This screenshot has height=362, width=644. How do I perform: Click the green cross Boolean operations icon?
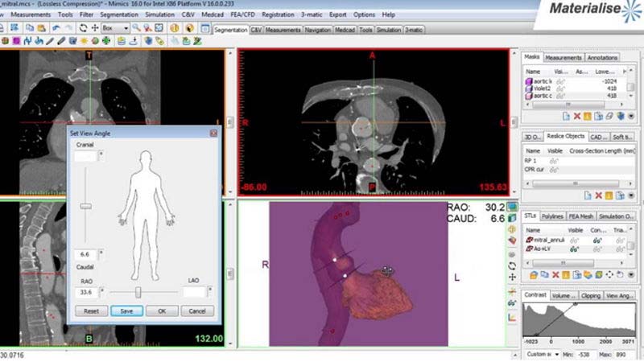point(106,41)
